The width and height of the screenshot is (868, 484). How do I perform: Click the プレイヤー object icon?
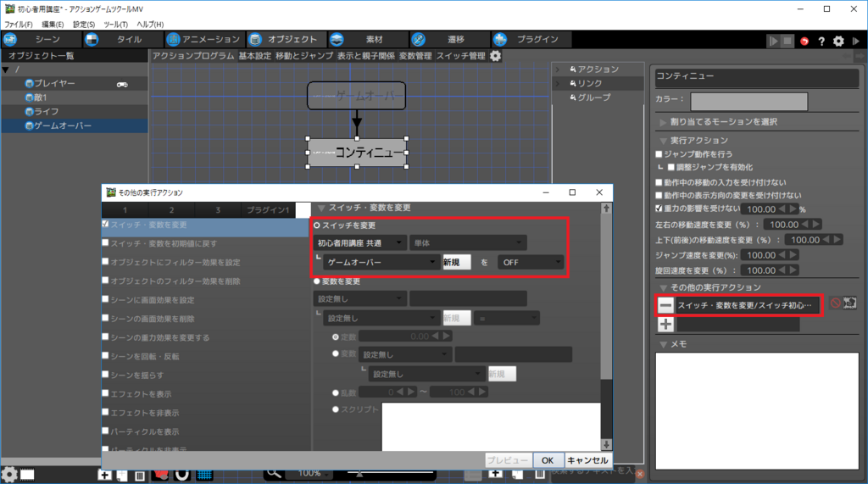point(30,83)
